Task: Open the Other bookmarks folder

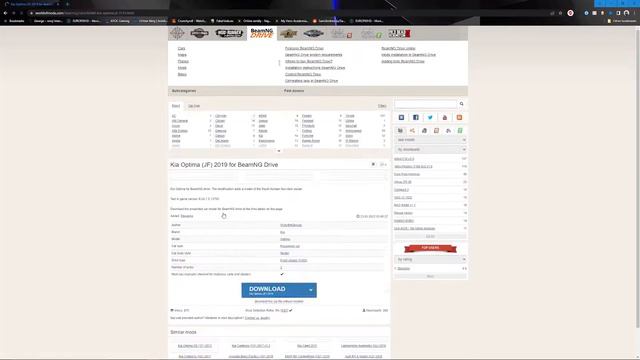Action: click(621, 21)
